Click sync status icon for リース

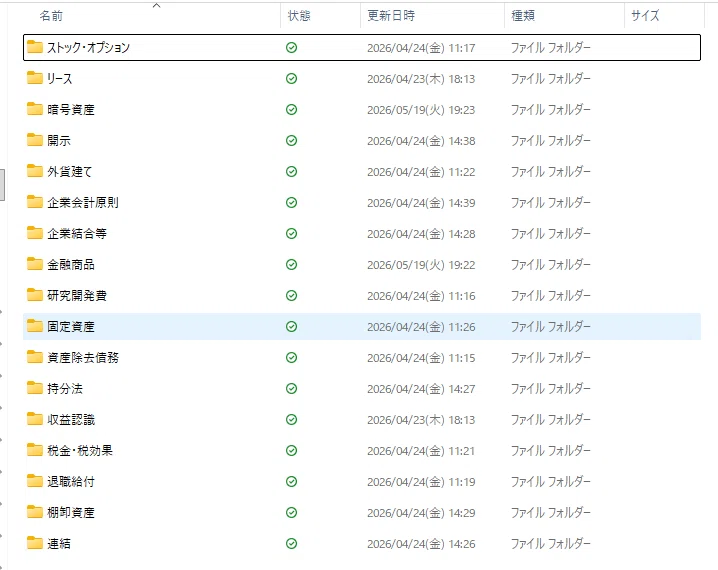291,79
